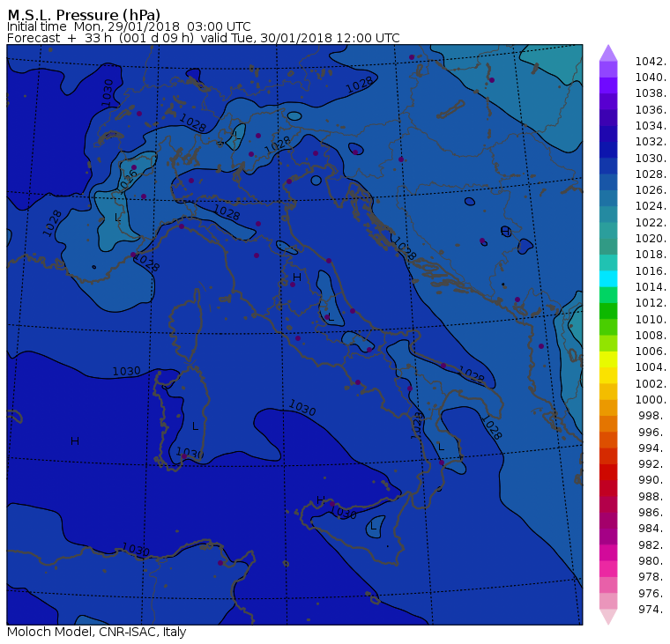Select the Initial time Mon, 29/01/2018 line
This screenshot has height=644, width=670.
point(129,26)
